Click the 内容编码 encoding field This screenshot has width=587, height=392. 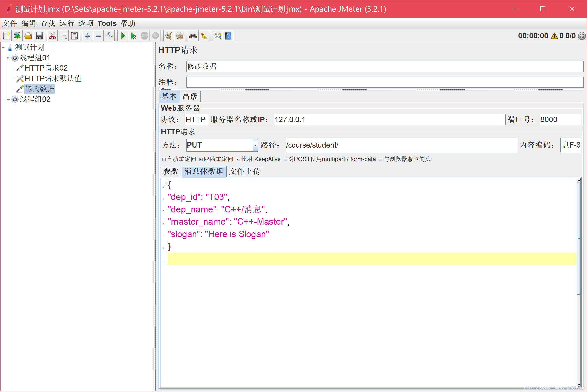570,145
